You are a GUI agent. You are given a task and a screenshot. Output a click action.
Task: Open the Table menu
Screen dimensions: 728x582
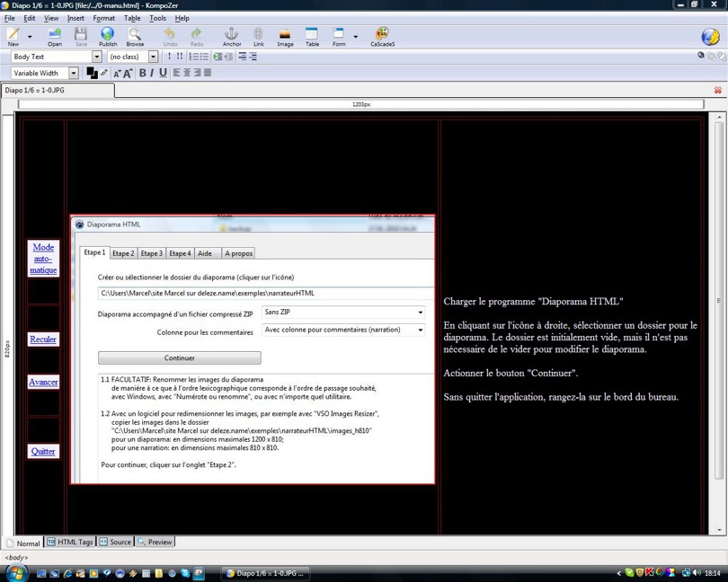[132, 18]
